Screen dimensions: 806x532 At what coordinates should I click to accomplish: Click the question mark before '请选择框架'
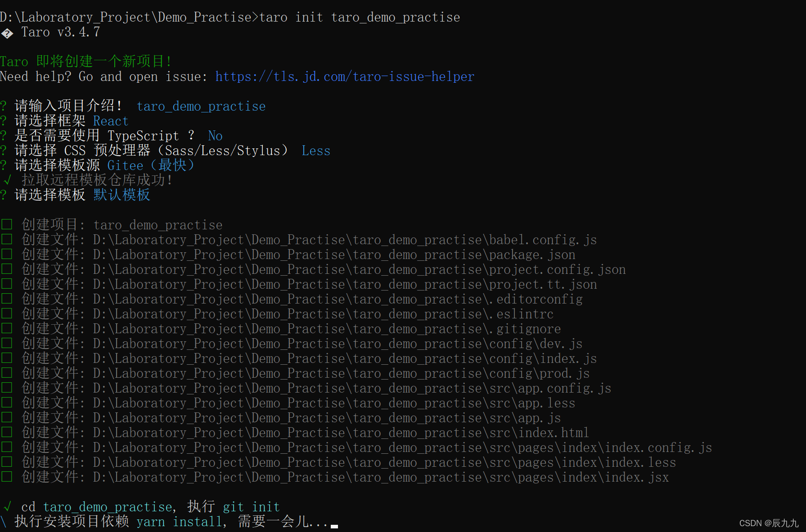4,121
